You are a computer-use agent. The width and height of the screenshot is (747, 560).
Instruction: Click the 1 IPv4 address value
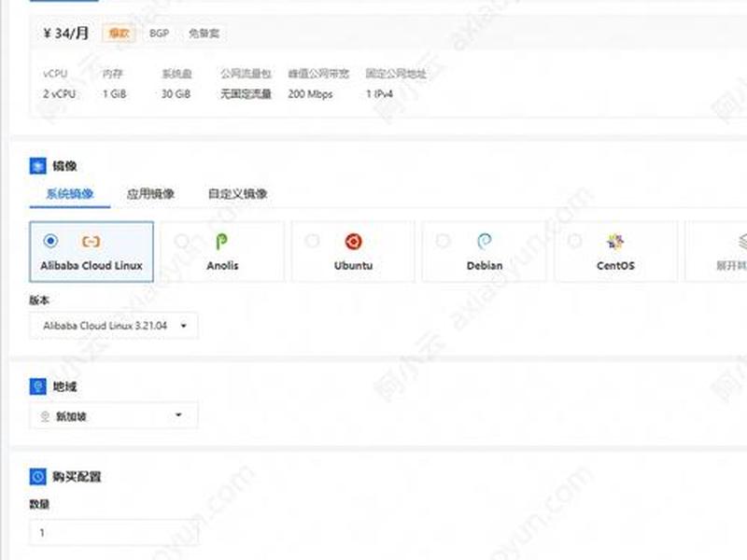[379, 94]
